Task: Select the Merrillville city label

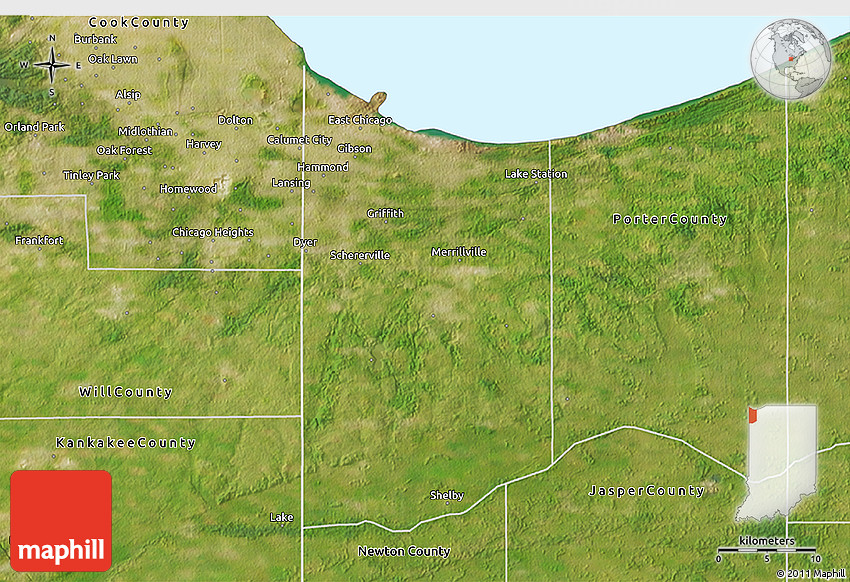Action: pyautogui.click(x=459, y=252)
